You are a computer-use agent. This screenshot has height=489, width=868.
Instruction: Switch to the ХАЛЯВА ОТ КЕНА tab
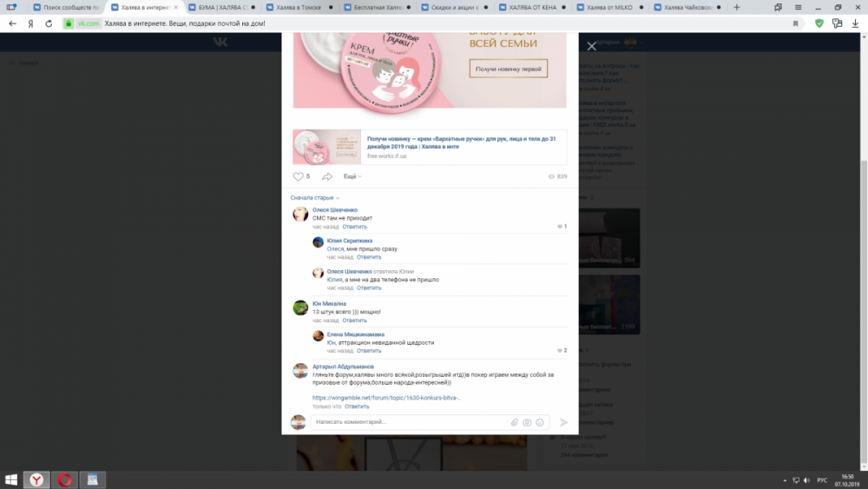[x=531, y=7]
